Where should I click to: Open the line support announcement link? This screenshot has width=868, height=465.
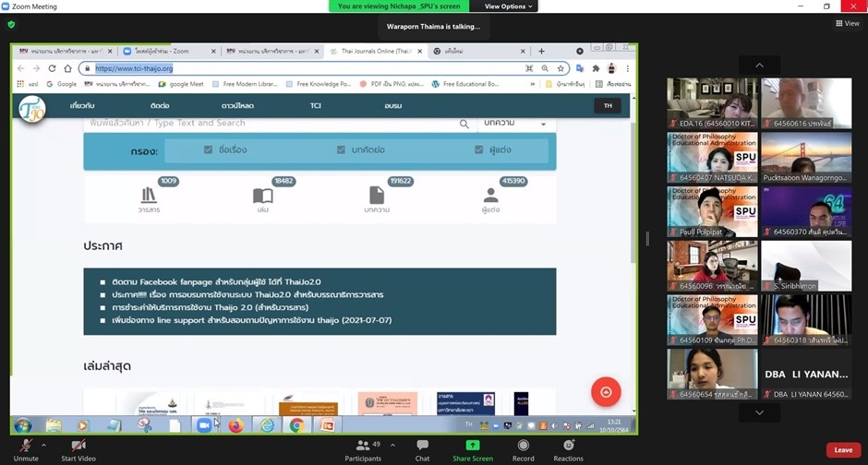point(252,320)
